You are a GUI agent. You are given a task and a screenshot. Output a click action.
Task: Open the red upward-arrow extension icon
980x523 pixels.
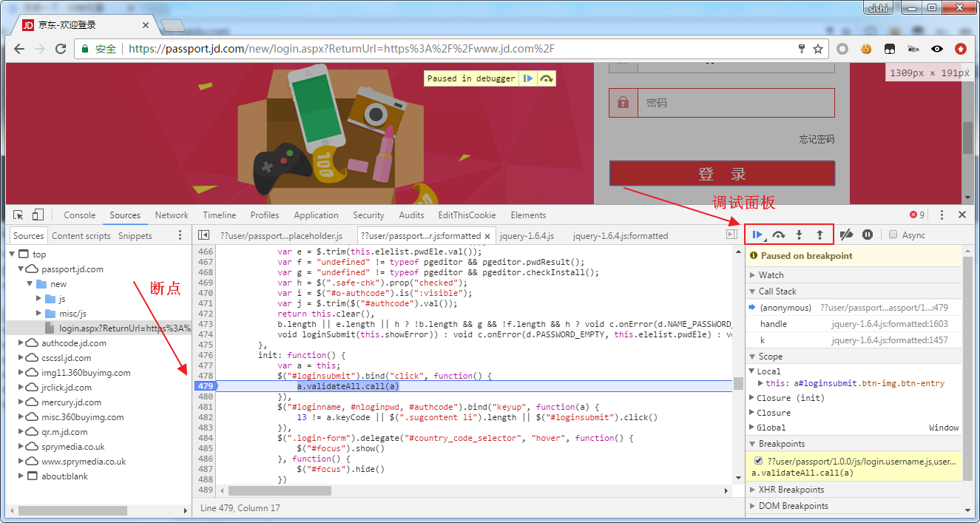tap(961, 49)
